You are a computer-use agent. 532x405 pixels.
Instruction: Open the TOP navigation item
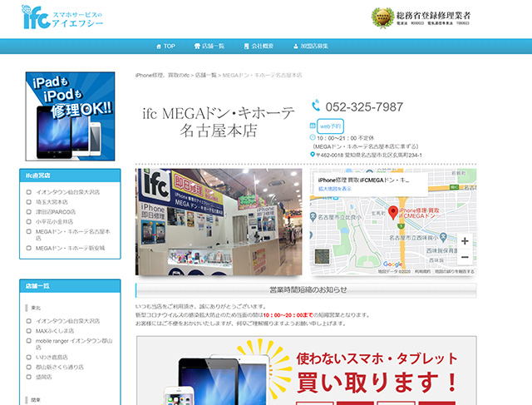[x=165, y=46]
